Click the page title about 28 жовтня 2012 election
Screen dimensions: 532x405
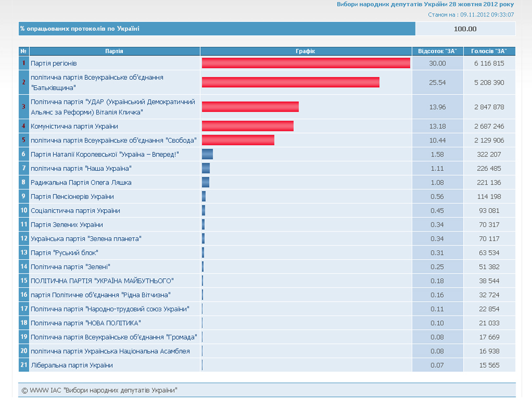425,4
